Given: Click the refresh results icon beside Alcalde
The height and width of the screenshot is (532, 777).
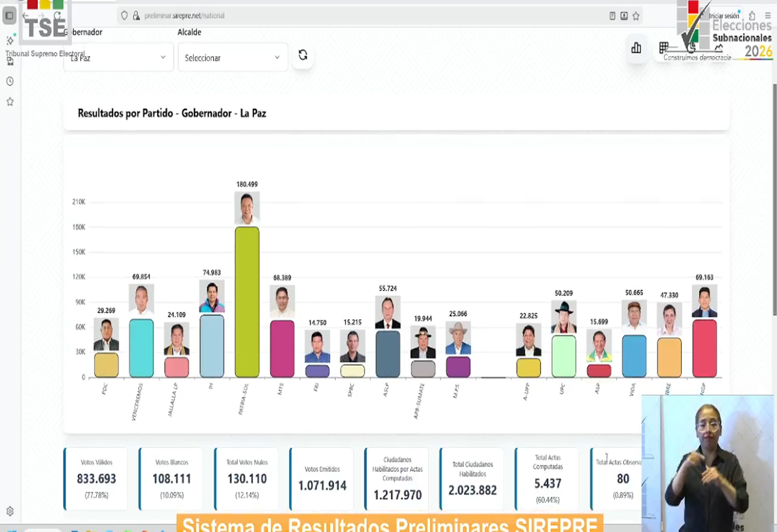Looking at the screenshot, I should (x=303, y=55).
